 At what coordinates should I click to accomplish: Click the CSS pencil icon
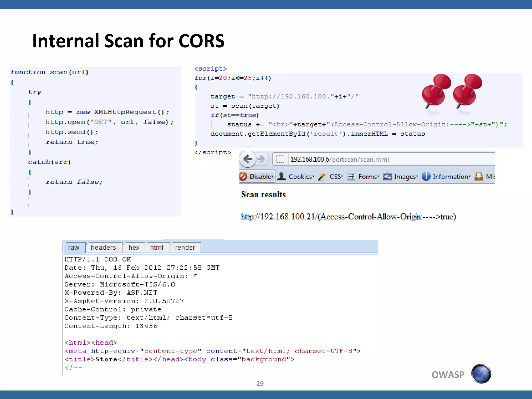[322, 176]
